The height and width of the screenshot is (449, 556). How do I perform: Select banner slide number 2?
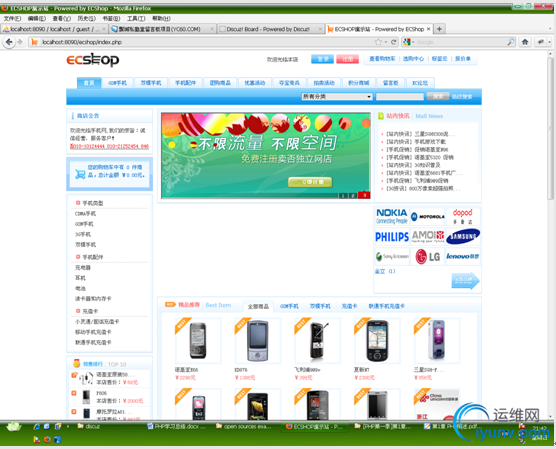pos(353,195)
